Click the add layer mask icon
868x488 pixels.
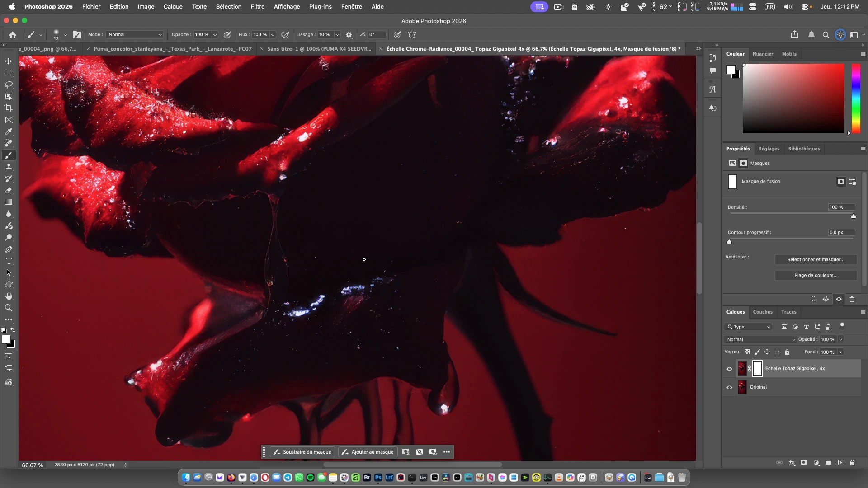click(x=803, y=463)
